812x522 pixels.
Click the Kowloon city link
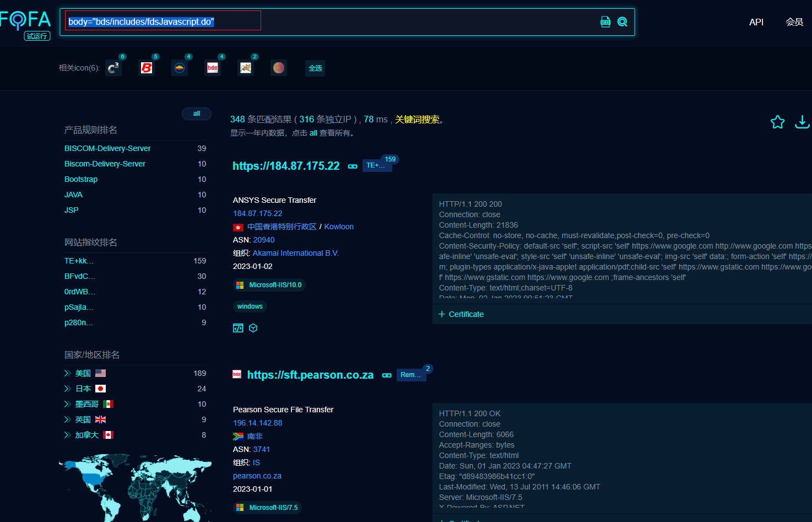pyautogui.click(x=339, y=227)
